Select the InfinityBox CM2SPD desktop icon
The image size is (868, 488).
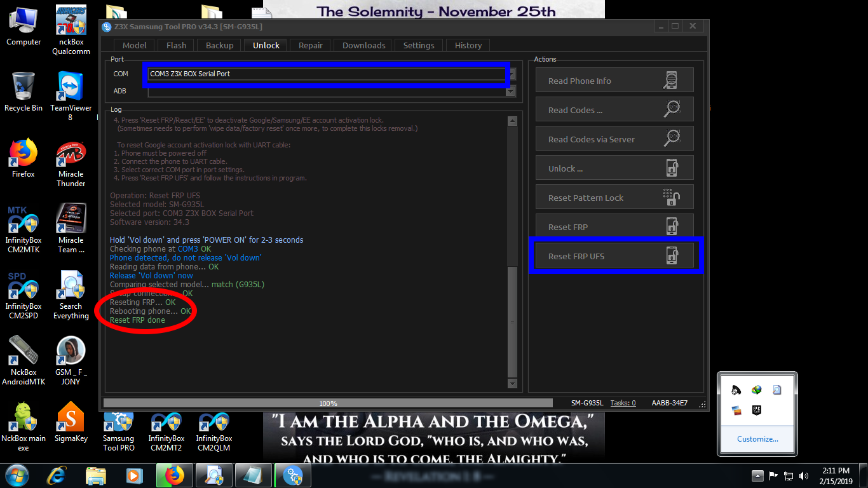[x=24, y=295]
